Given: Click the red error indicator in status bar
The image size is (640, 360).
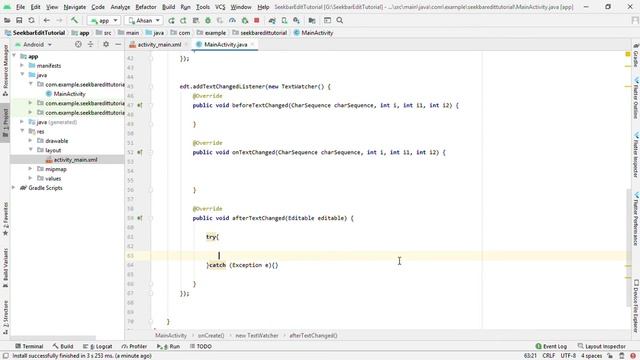Looking at the screenshot, I should pyautogui.click(x=633, y=356).
